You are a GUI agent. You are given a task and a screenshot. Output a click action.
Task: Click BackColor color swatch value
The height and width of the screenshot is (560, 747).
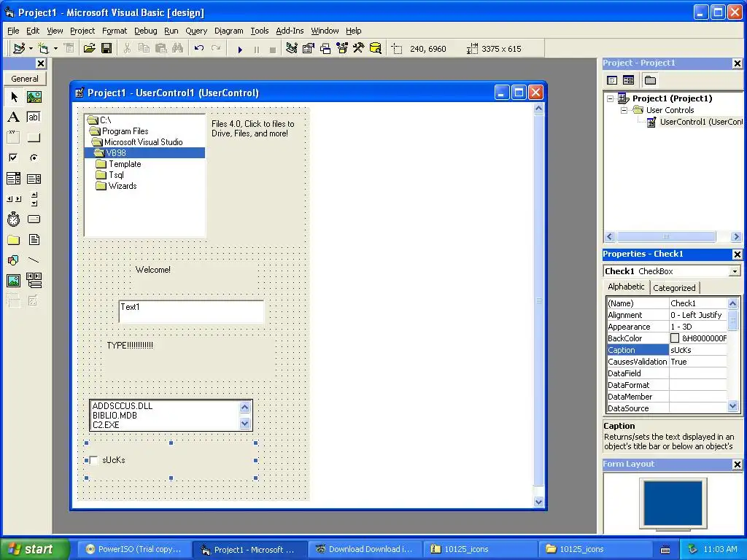click(675, 338)
